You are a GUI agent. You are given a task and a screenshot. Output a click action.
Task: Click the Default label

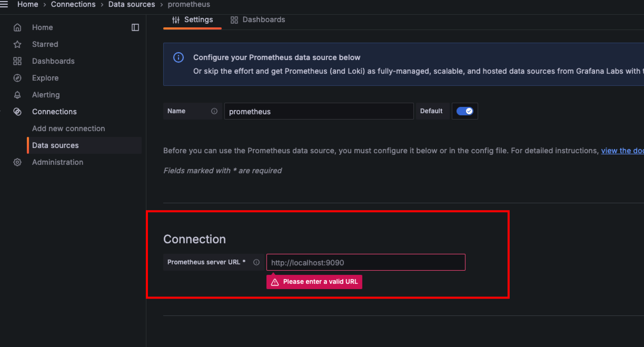[x=431, y=111]
